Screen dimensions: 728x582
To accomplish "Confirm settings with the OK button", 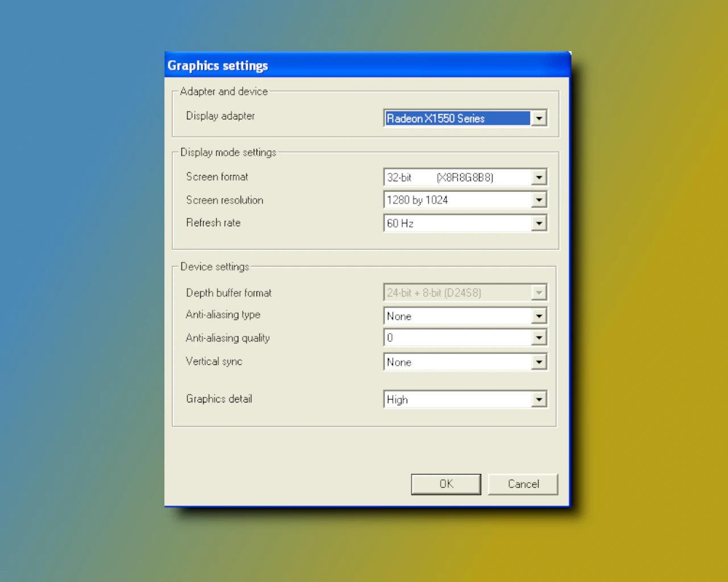I will point(446,484).
